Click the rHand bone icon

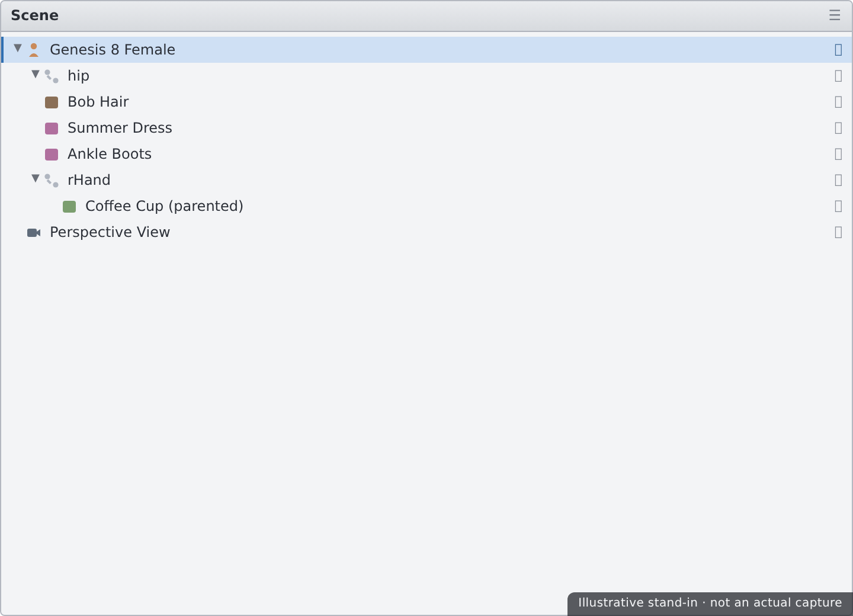[x=52, y=180]
